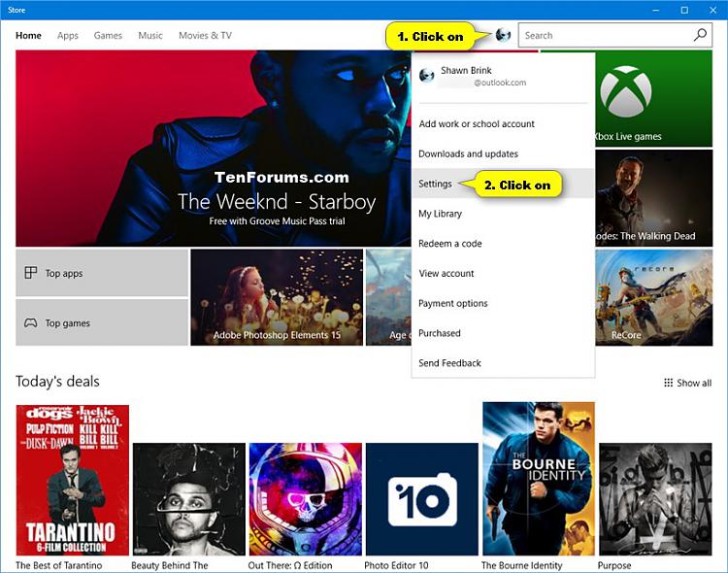Screen dimensions: 728x573
Task: Open the Top apps button
Action: coord(102,273)
